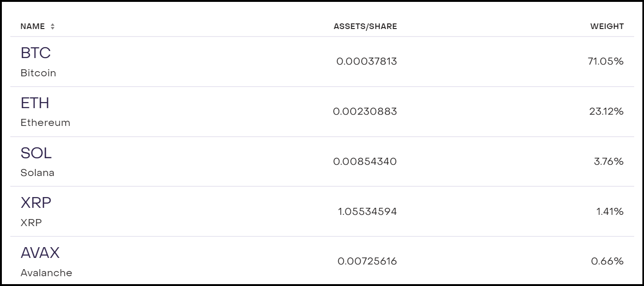This screenshot has width=644, height=286.
Task: Open the BTC asset page
Action: click(36, 53)
